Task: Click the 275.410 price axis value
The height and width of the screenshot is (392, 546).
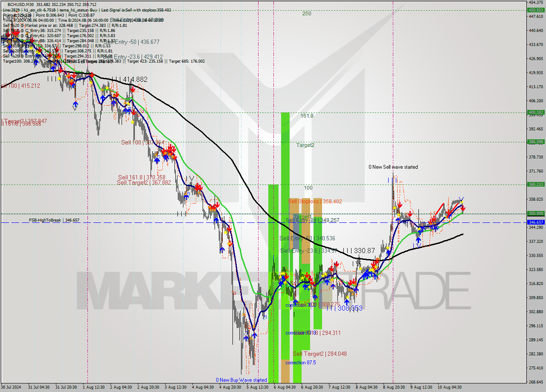Action: pyautogui.click(x=536, y=368)
